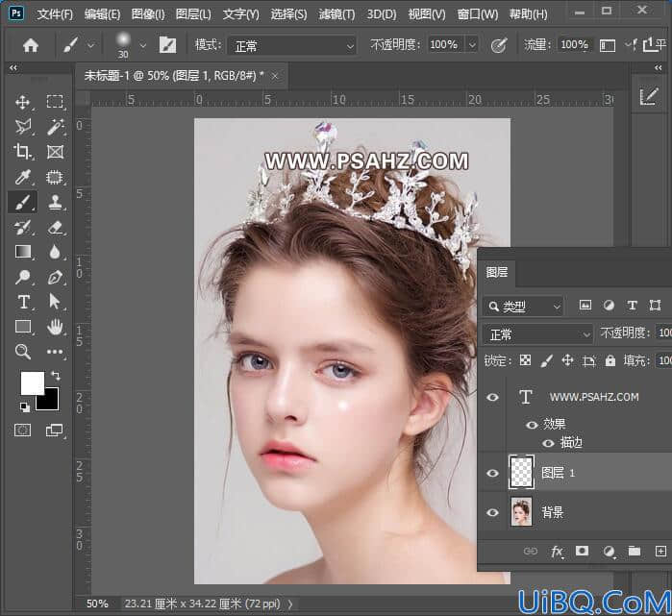Select the Move tool
Viewport: 672px width, 616px height.
23,102
